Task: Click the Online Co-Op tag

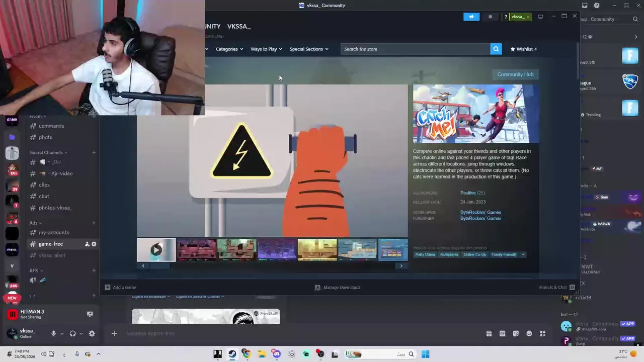Action: pyautogui.click(x=475, y=254)
